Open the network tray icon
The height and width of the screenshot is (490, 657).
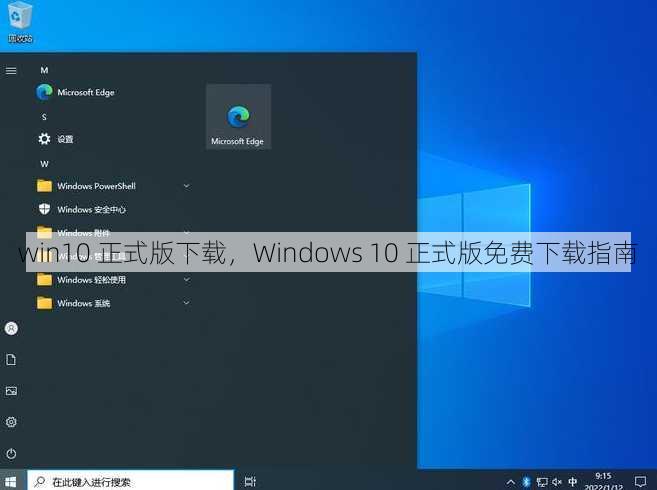click(542, 482)
